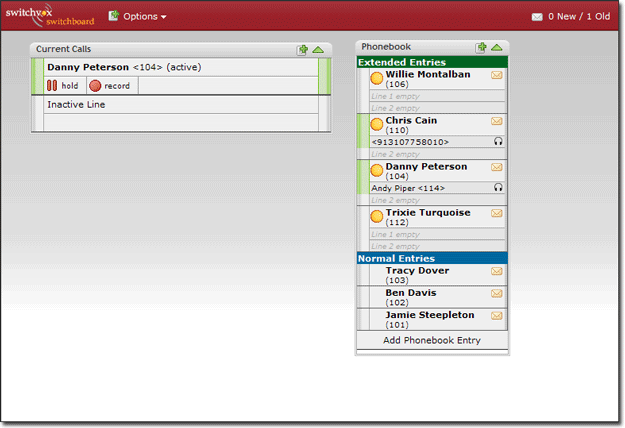Send voicemail to Willie Montalban
This screenshot has height=428, width=625.
(496, 75)
